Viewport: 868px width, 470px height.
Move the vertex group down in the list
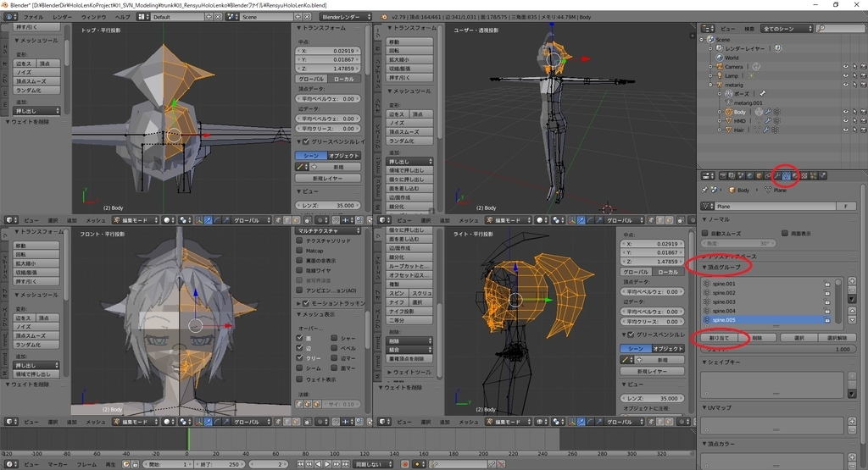point(853,320)
